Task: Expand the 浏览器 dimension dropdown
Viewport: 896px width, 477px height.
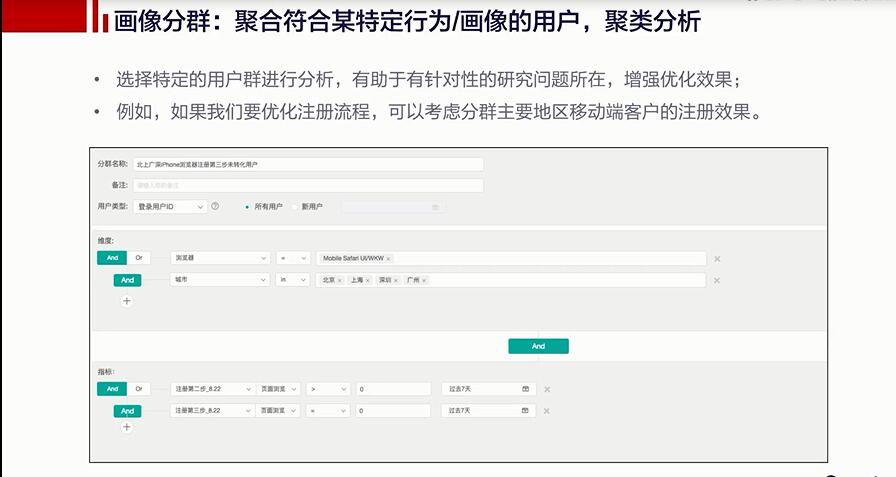Action: click(220, 258)
